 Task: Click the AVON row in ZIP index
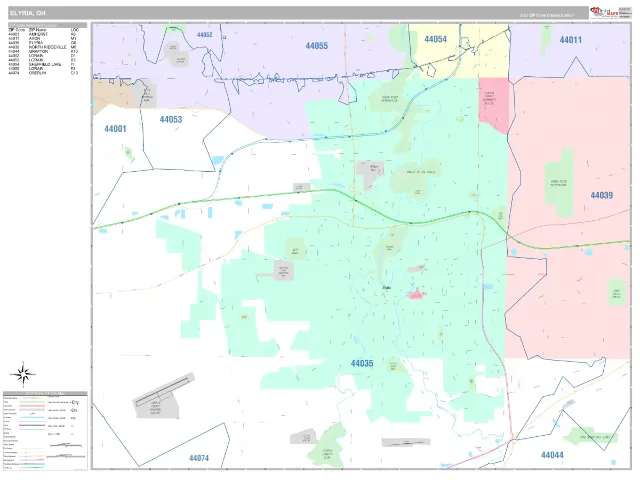tap(43, 38)
